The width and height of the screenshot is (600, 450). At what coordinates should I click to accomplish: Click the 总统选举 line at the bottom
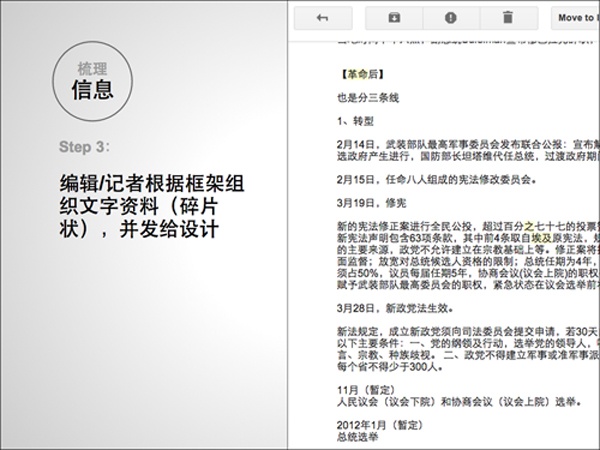click(357, 437)
